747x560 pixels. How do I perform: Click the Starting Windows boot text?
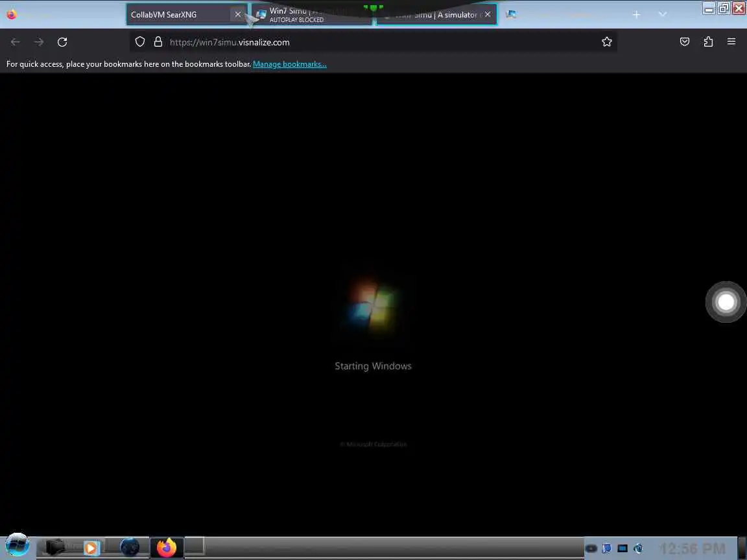click(x=373, y=366)
